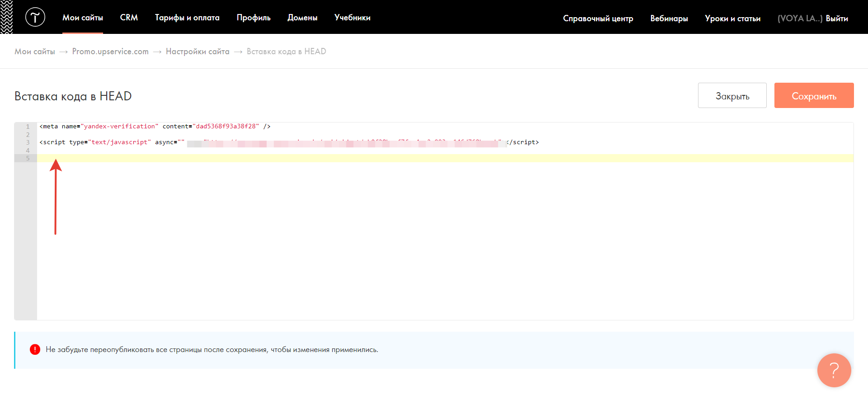This screenshot has width=868, height=404.
Task: Open Promo.upservice.com breadcrumb link
Action: [110, 52]
